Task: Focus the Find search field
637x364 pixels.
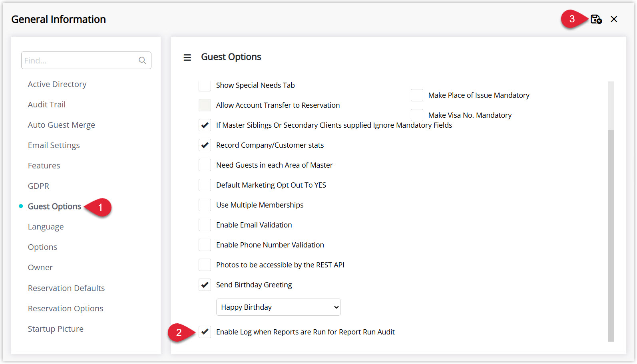Action: point(86,60)
